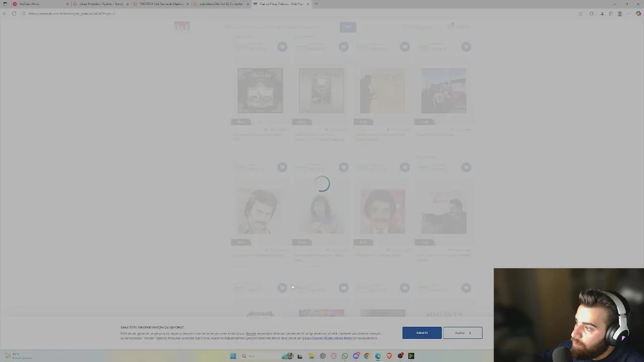Image resolution: width=644 pixels, height=362 pixels.
Task: Open the red-background portrait album cover
Action: point(382,211)
